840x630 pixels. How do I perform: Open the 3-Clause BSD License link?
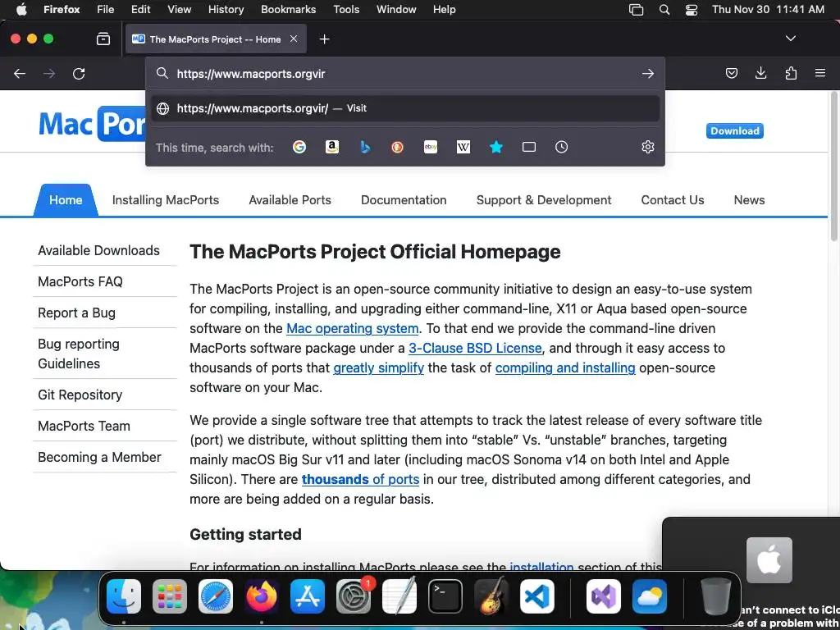click(475, 348)
